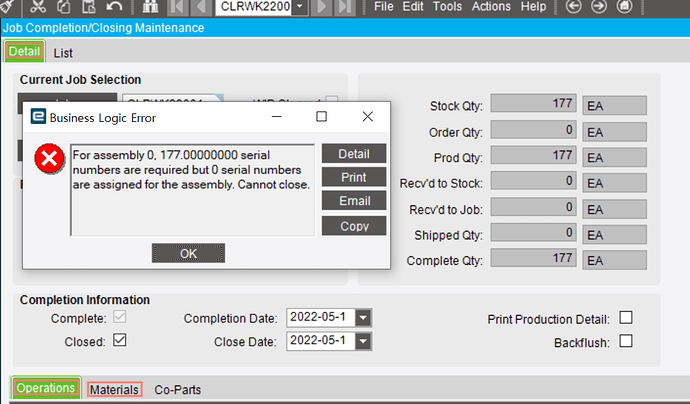Click the Undo arrow icon
The image size is (690, 404).
(x=114, y=6)
